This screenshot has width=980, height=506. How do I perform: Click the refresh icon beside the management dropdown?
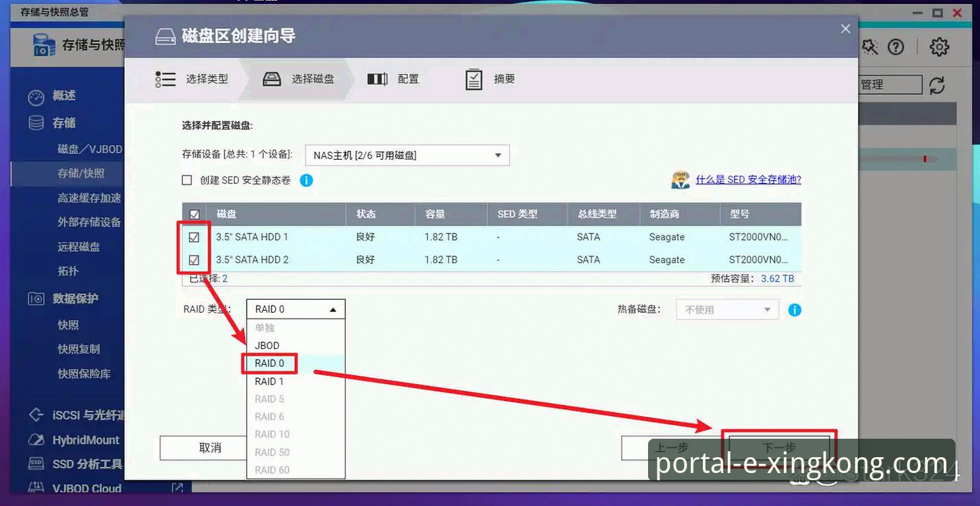(x=937, y=85)
